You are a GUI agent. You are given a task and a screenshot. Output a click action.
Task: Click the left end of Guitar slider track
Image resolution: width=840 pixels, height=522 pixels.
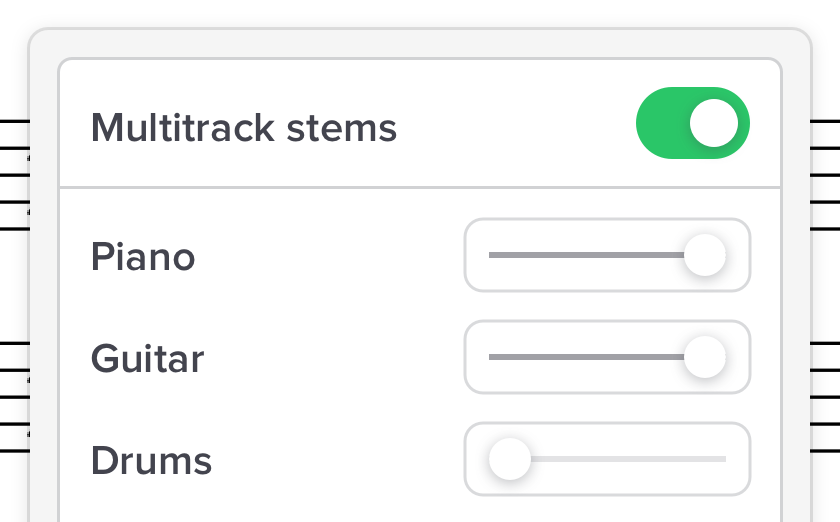[x=491, y=357]
